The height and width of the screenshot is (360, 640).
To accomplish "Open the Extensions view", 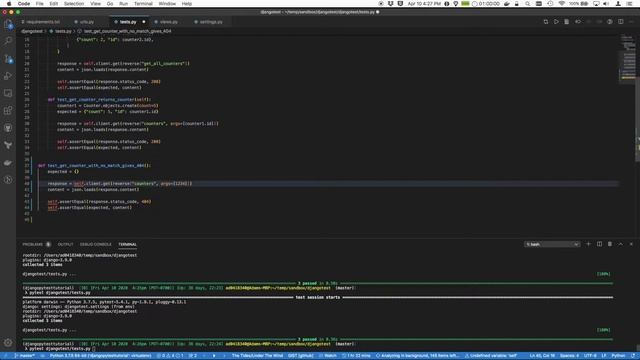I will (8, 111).
